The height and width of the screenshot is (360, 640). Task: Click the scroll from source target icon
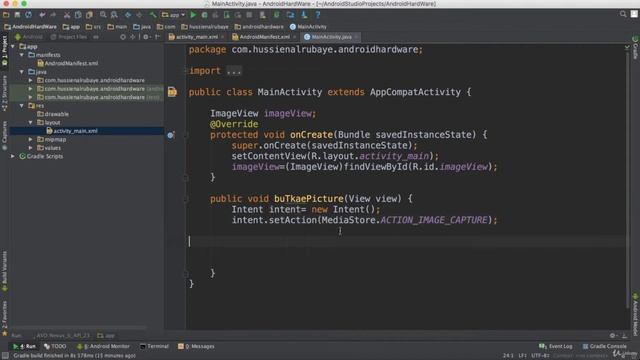click(123, 37)
